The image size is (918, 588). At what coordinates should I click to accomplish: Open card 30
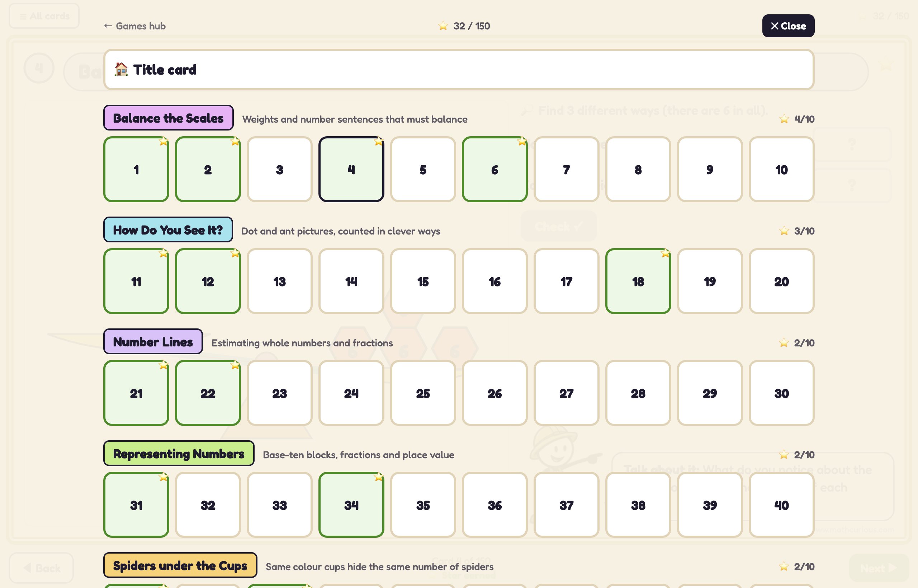[x=782, y=393]
